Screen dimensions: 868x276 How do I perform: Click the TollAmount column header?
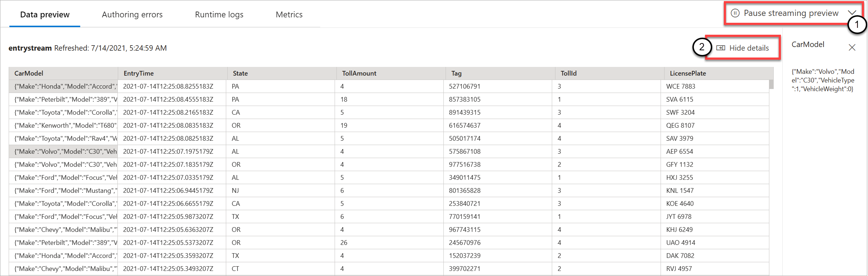tap(359, 73)
